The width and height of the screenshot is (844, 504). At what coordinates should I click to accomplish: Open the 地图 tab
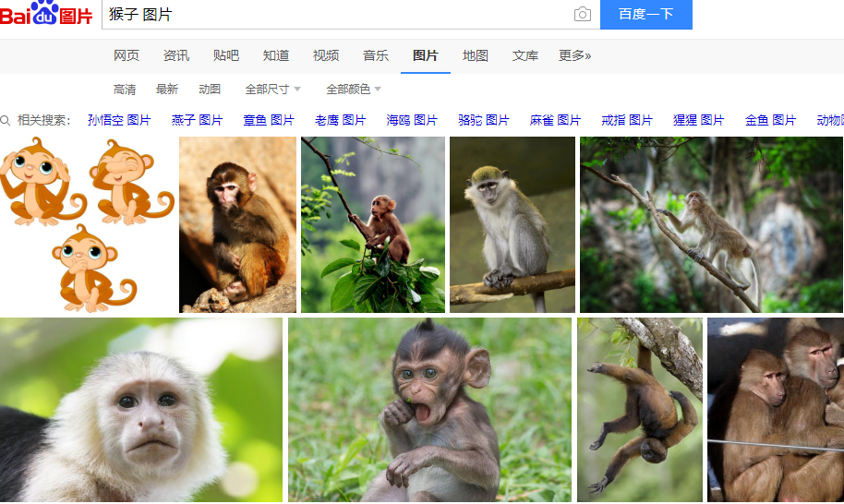click(476, 55)
